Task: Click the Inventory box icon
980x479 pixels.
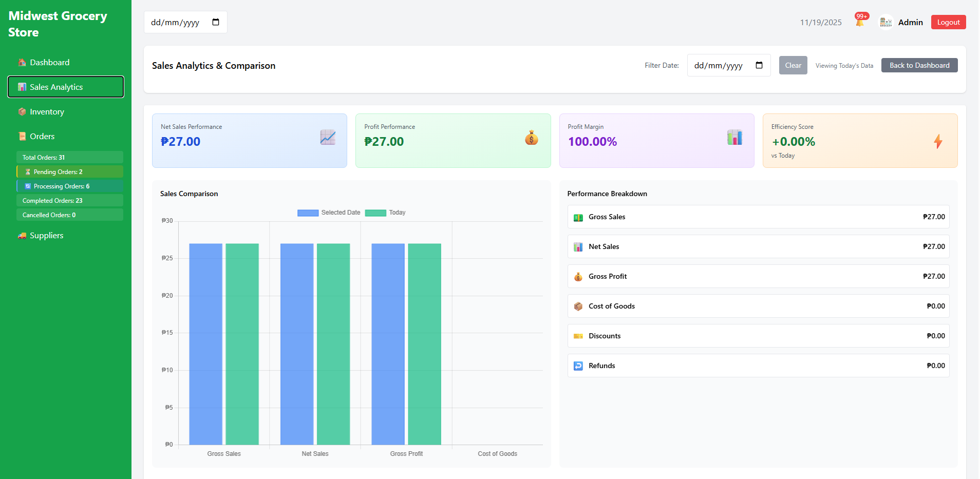Action: pos(22,111)
